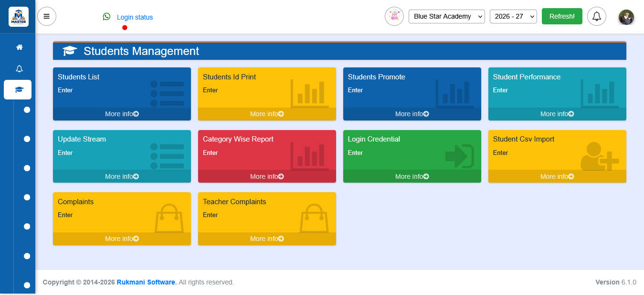Click More info on Students List
Image resolution: width=644 pixels, height=295 pixels.
pyautogui.click(x=122, y=114)
